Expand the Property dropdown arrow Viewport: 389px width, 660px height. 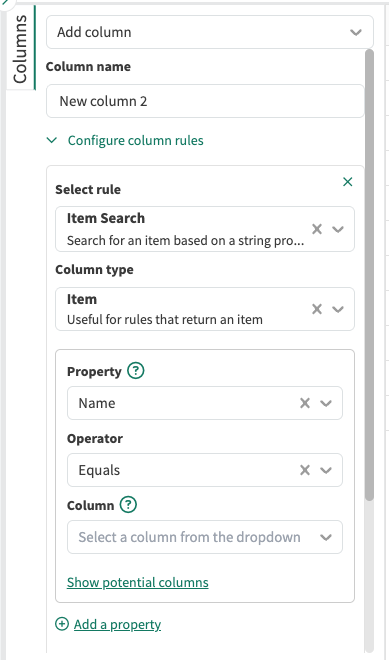click(x=326, y=403)
